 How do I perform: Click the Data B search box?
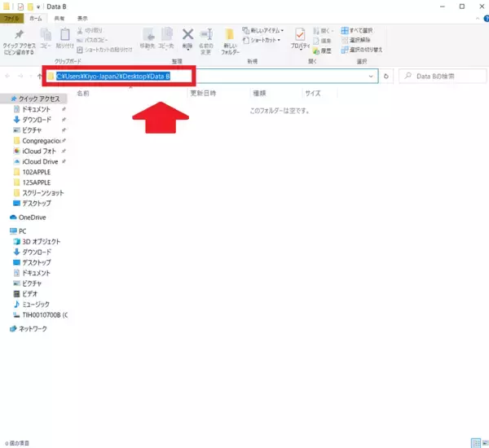(436, 77)
